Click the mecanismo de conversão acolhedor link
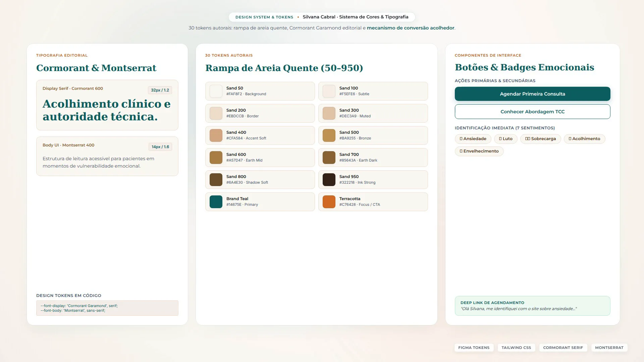 point(411,28)
